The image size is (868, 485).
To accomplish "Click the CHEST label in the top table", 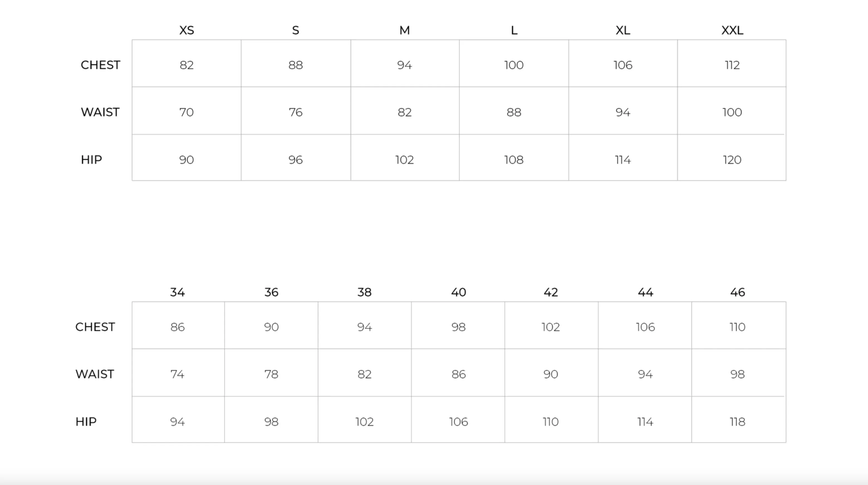I will pos(100,65).
